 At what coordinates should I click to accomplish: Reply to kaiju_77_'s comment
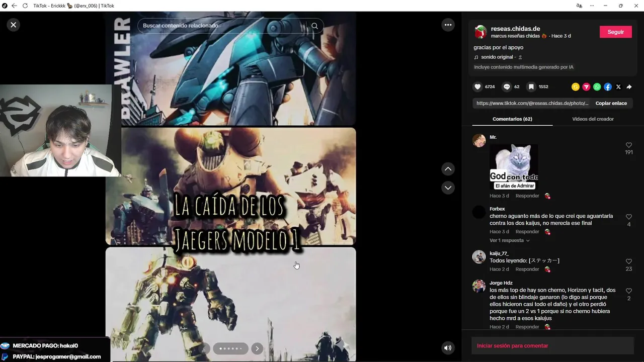click(x=527, y=269)
